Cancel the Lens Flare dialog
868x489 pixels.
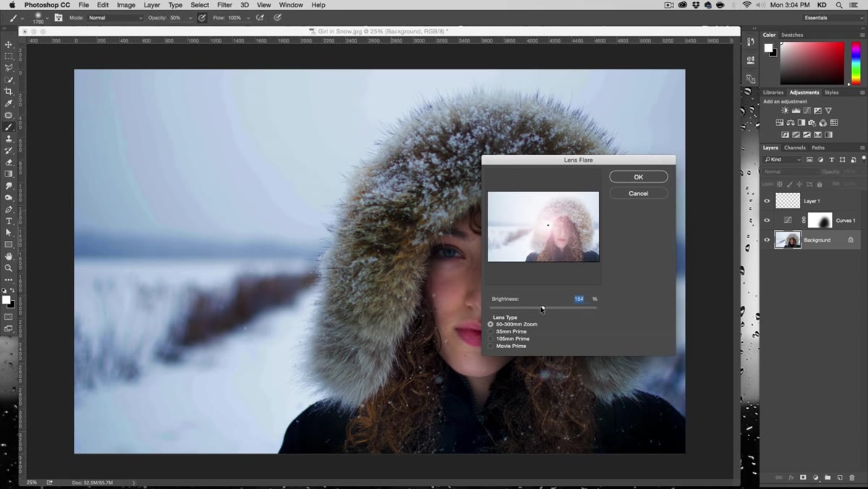(x=639, y=193)
